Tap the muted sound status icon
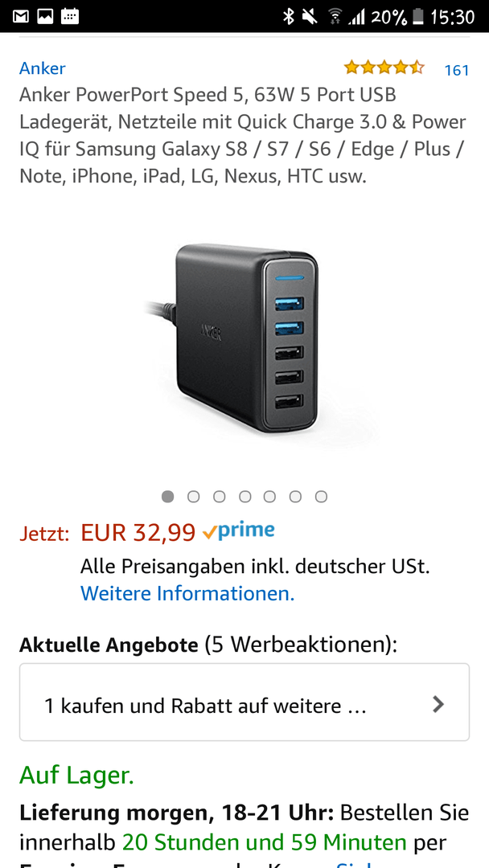489x868 pixels. pyautogui.click(x=310, y=17)
